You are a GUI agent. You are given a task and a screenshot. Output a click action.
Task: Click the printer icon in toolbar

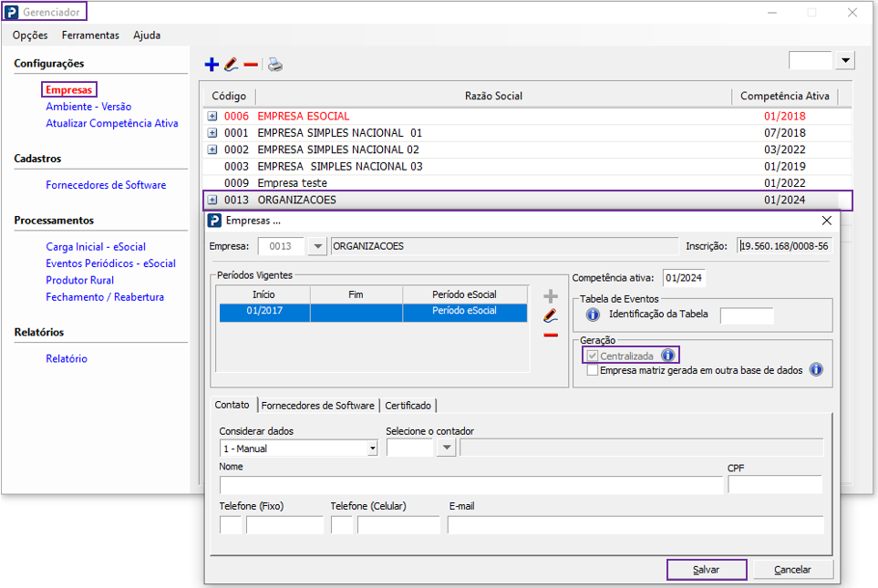[275, 65]
